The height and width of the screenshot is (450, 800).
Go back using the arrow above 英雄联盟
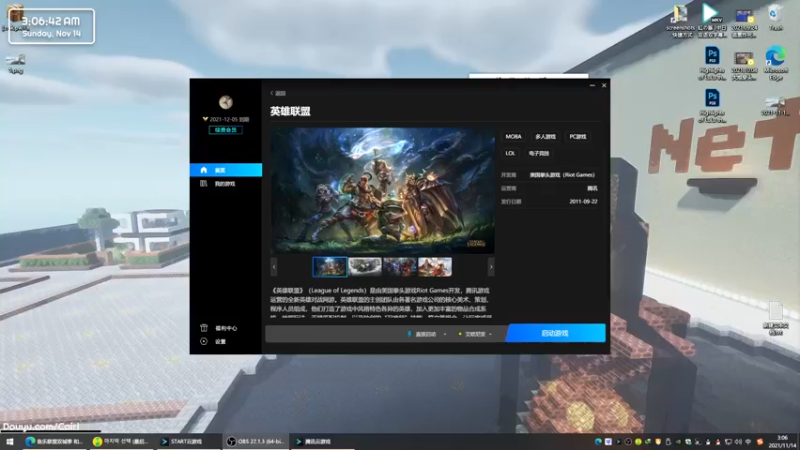278,93
